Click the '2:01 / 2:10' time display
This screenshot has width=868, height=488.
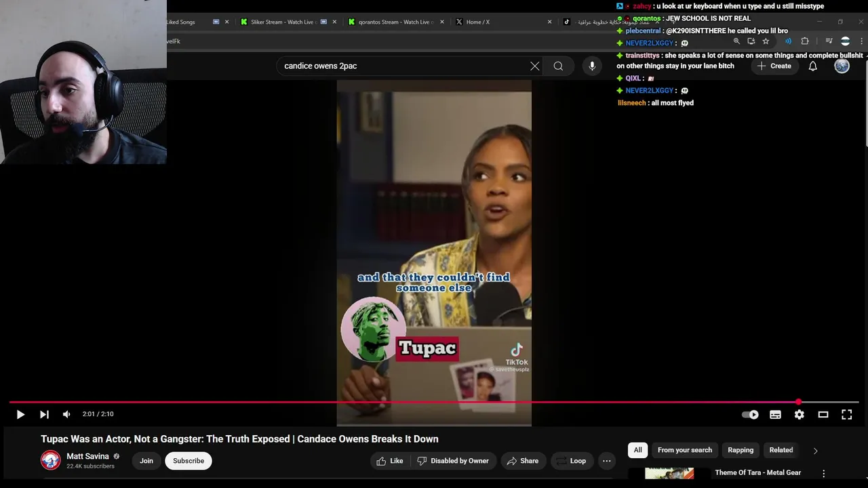pyautogui.click(x=98, y=414)
